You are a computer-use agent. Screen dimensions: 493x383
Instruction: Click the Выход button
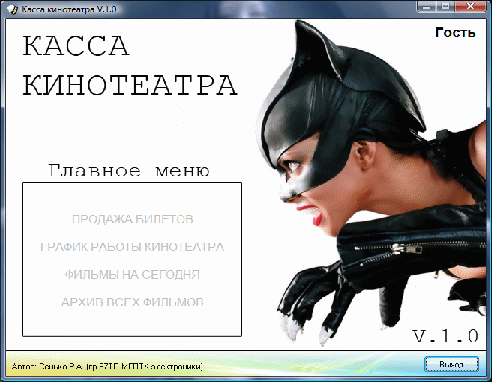tap(451, 364)
